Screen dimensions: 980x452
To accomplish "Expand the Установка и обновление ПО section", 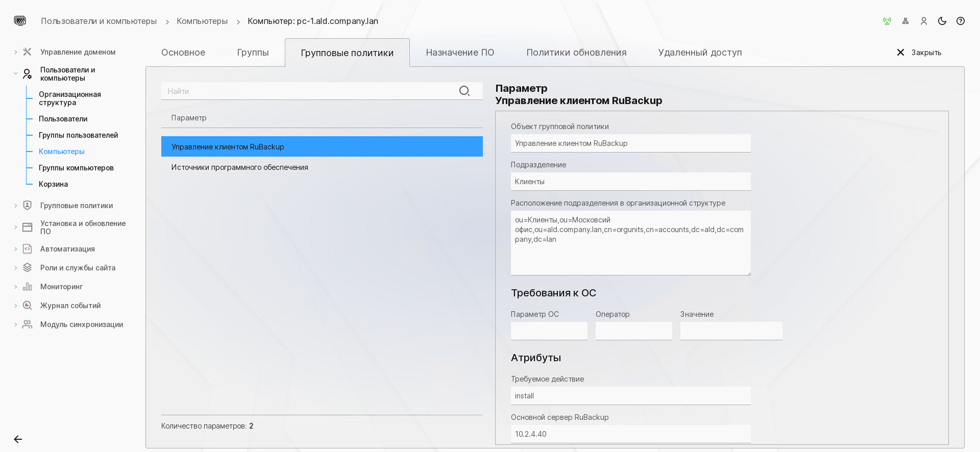I will tap(16, 228).
